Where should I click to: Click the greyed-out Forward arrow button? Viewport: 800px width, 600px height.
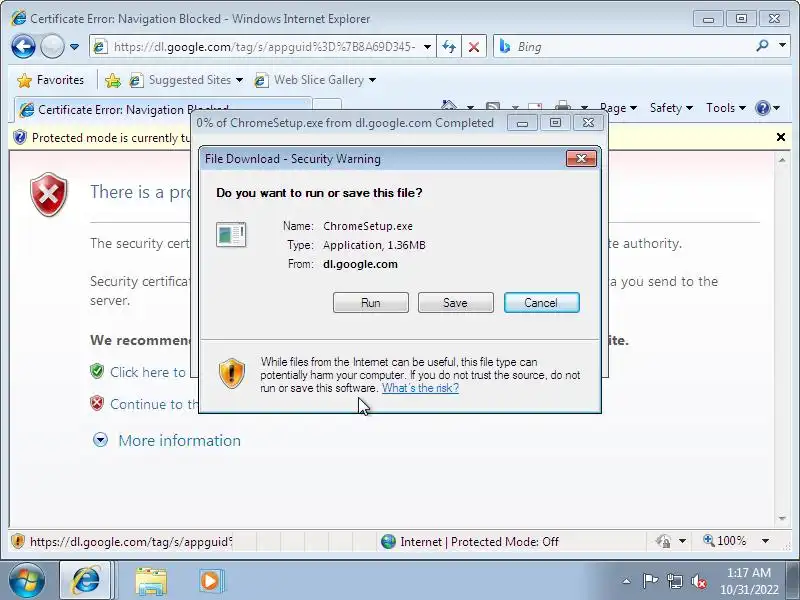click(52, 47)
